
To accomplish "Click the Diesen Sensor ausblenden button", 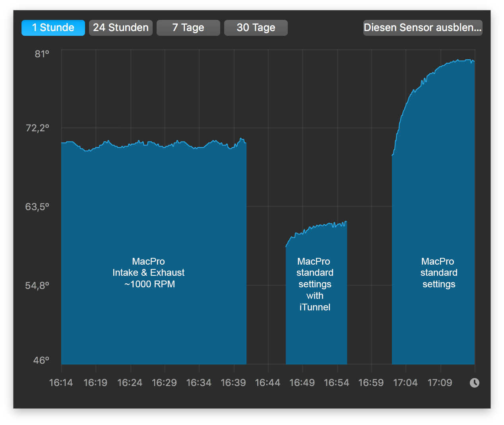I will tap(423, 28).
